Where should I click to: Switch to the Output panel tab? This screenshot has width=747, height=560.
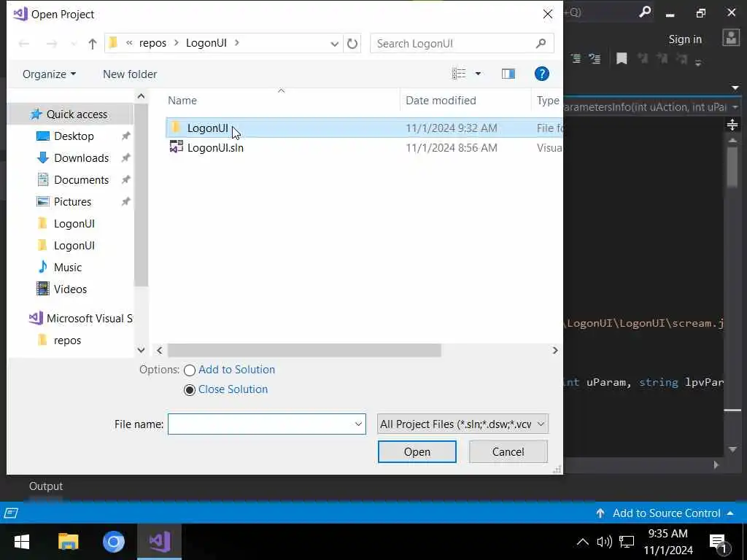point(46,486)
